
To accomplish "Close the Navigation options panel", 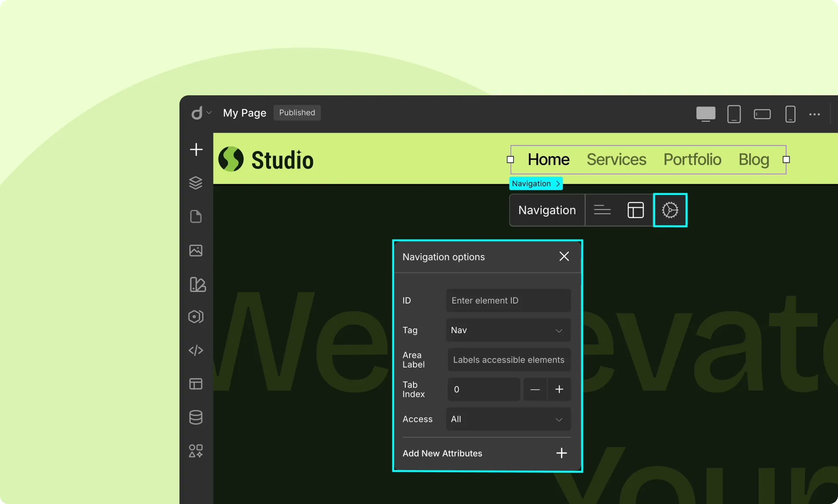I will point(564,256).
